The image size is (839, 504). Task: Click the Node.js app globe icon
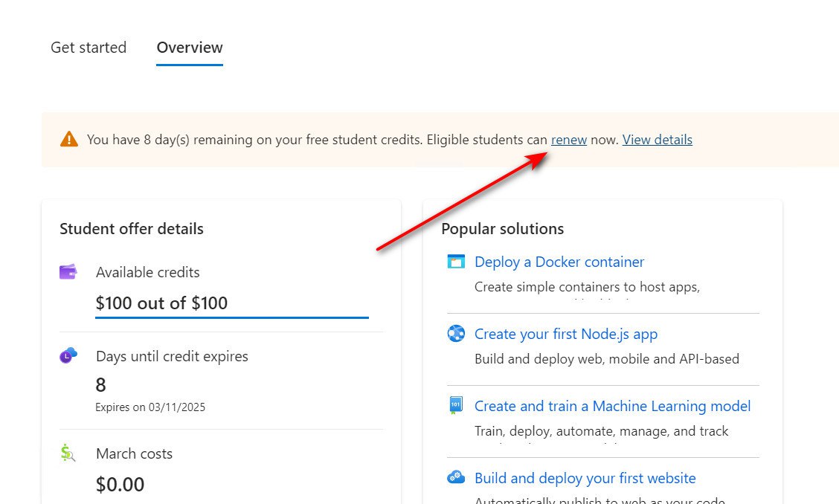pos(456,334)
